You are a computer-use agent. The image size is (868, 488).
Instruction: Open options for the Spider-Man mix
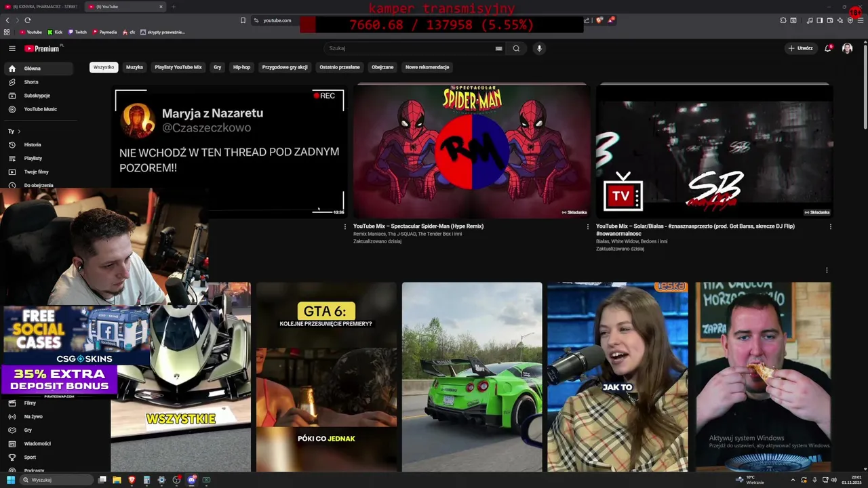click(x=587, y=227)
